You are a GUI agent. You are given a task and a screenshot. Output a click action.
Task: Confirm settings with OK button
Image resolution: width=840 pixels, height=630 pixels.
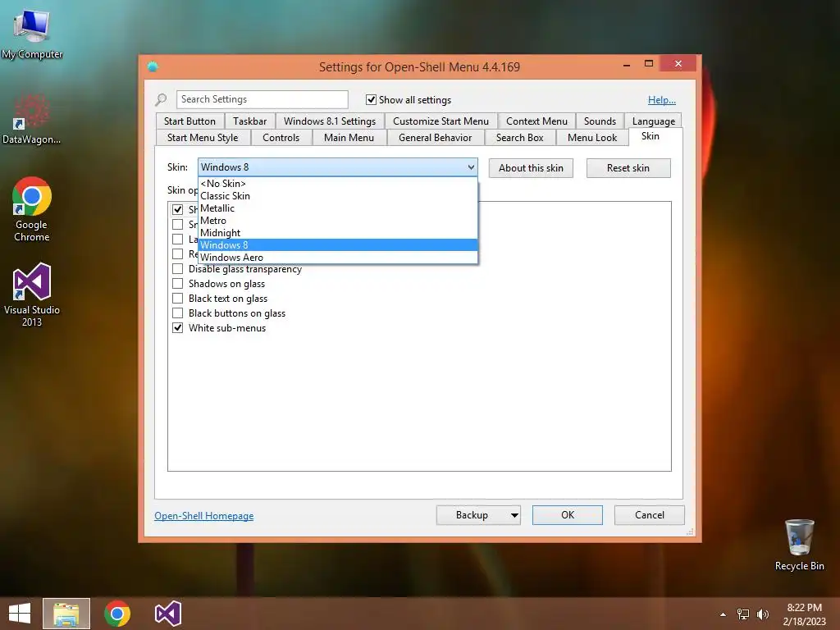coord(568,515)
